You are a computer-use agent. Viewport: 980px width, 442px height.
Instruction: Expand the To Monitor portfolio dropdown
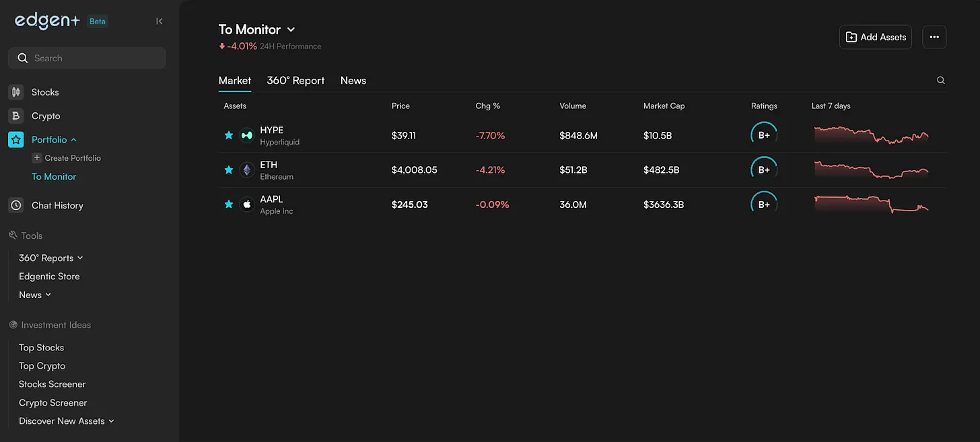[291, 30]
